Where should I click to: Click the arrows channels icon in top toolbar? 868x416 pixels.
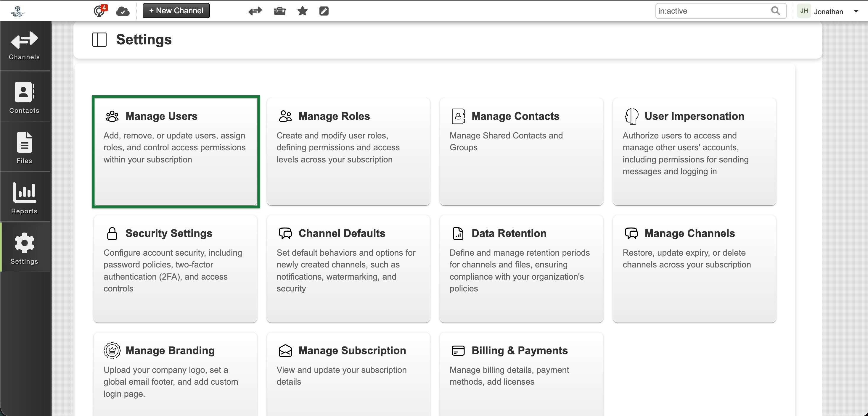255,11
